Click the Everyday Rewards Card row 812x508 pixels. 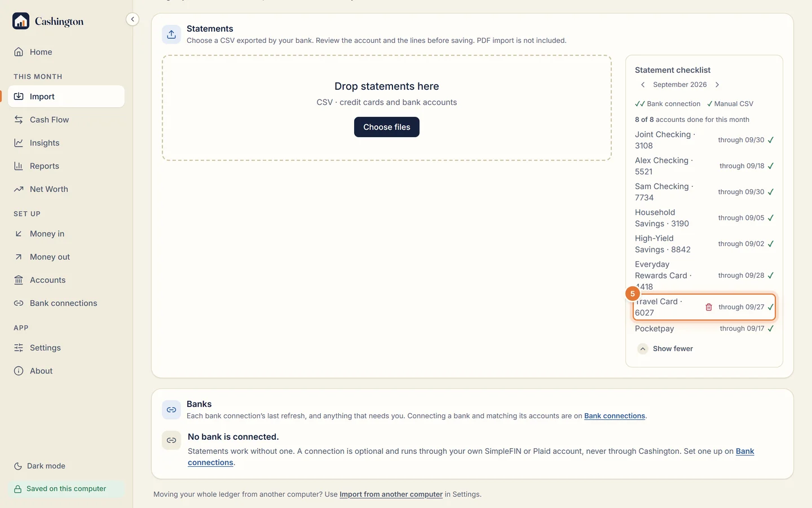pyautogui.click(x=704, y=275)
